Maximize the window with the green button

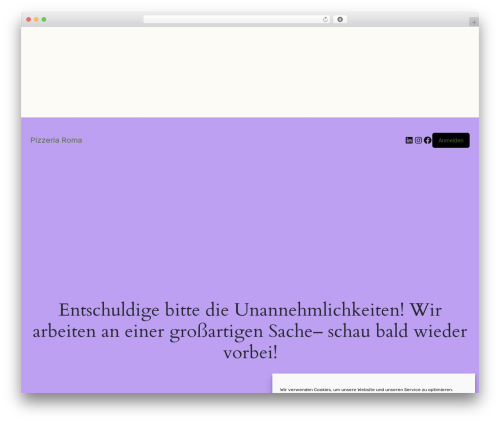(44, 20)
